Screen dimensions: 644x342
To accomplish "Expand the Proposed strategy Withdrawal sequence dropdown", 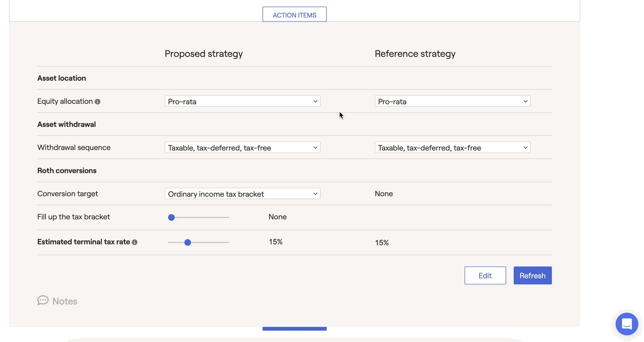I will pyautogui.click(x=242, y=148).
